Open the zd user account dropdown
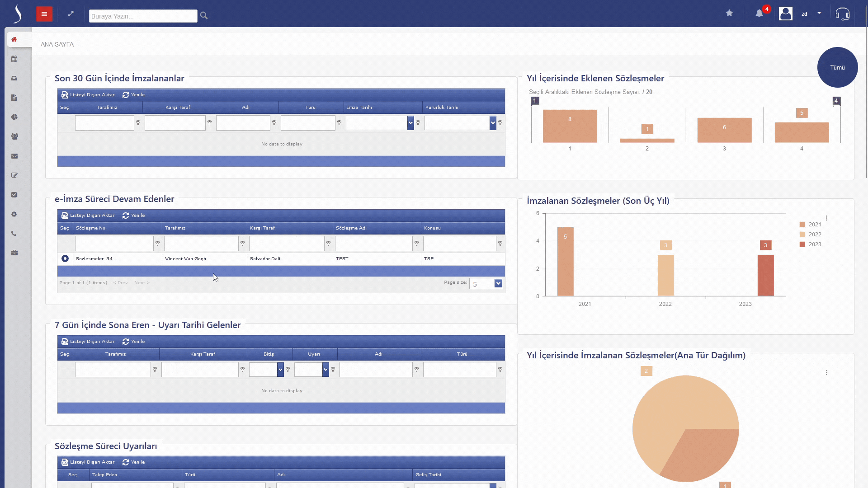Viewport: 868px width, 488px height. tap(819, 14)
